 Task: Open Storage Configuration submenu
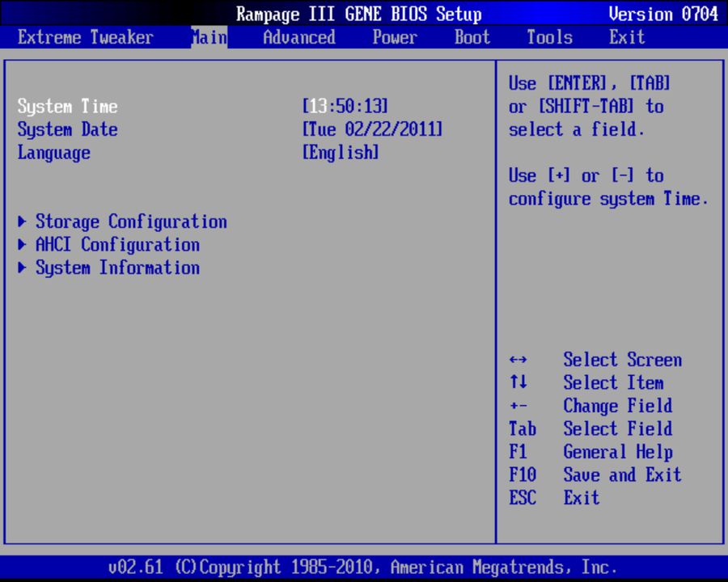tap(131, 221)
